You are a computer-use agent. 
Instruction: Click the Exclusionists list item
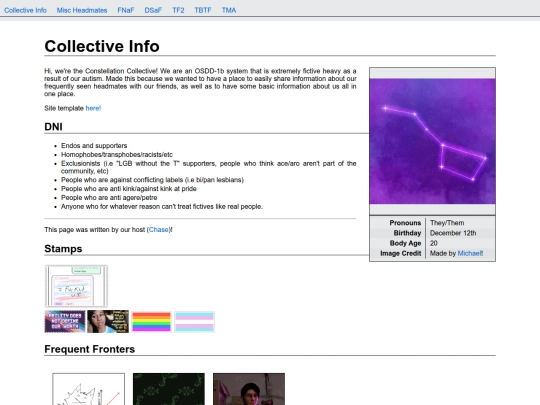pos(208,167)
